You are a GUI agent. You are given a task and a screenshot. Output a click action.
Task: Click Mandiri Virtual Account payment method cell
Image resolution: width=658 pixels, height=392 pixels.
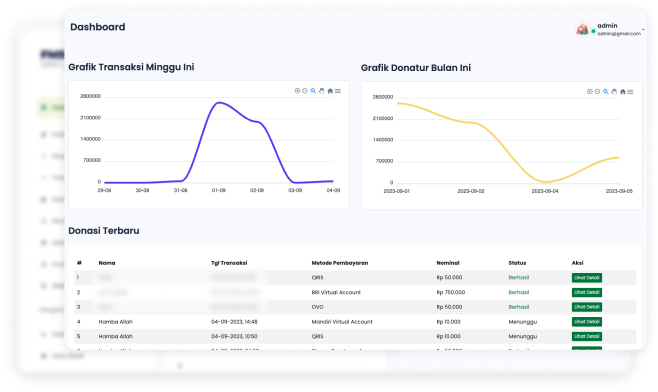pos(342,322)
